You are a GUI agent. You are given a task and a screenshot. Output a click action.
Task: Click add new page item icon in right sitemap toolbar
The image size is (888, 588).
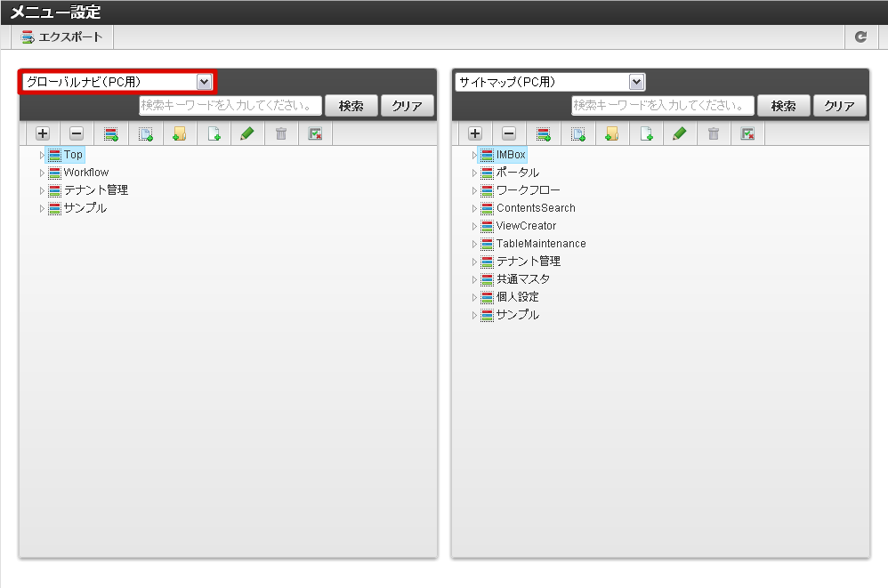click(x=646, y=133)
